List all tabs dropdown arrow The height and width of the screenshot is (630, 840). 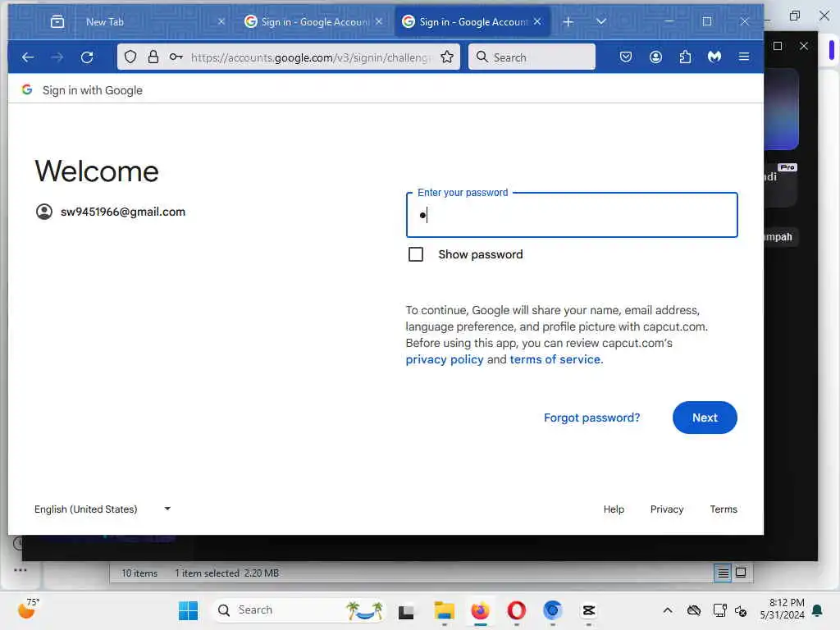pos(601,21)
